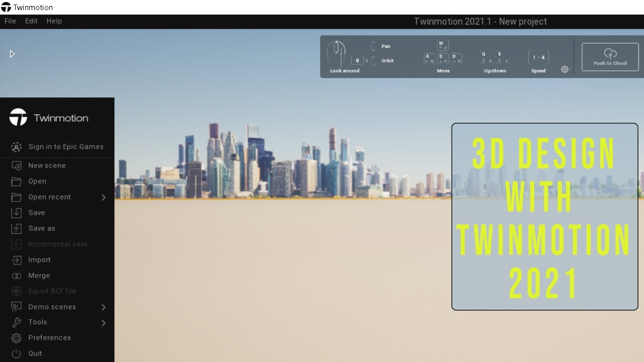644x362 pixels.
Task: Click the Open recent folder icon
Action: (17, 197)
